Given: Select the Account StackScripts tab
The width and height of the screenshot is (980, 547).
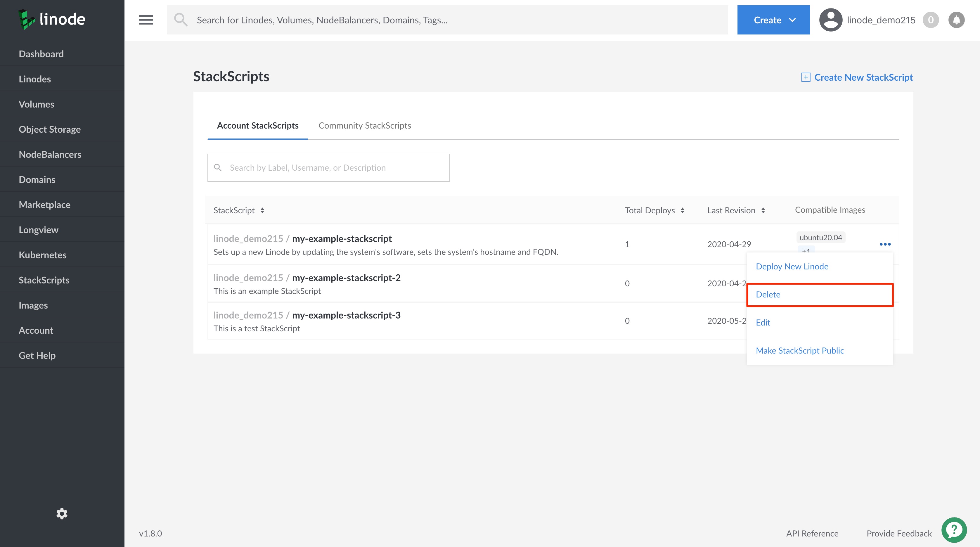Looking at the screenshot, I should point(258,125).
